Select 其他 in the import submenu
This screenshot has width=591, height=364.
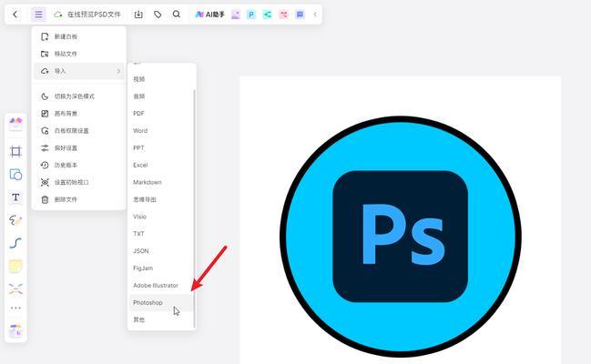[x=161, y=320]
